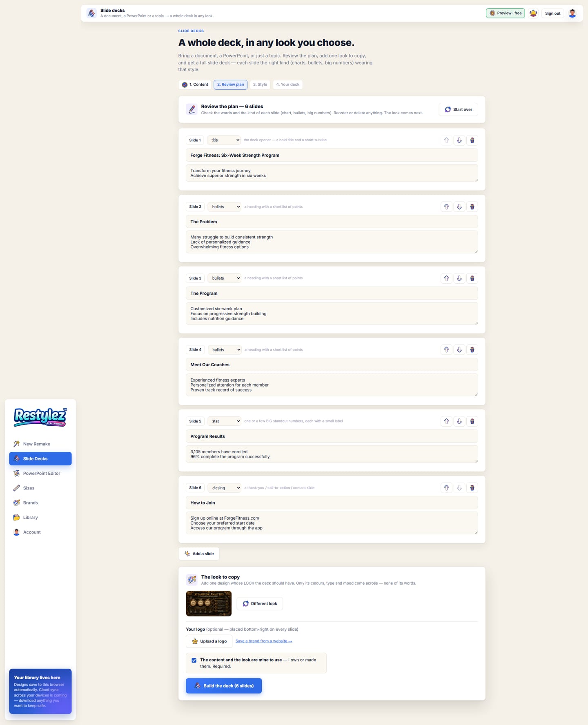Click the Slide 2 heading field The Problem
Image resolution: width=588 pixels, height=725 pixels.
point(332,222)
